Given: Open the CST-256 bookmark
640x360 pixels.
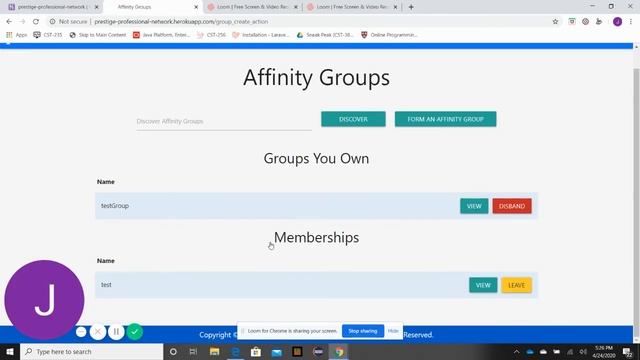Looking at the screenshot, I should coord(211,35).
